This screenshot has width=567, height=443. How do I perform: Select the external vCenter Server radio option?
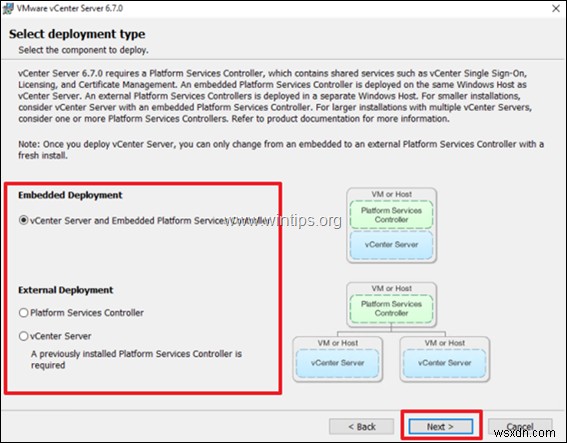[x=24, y=336]
